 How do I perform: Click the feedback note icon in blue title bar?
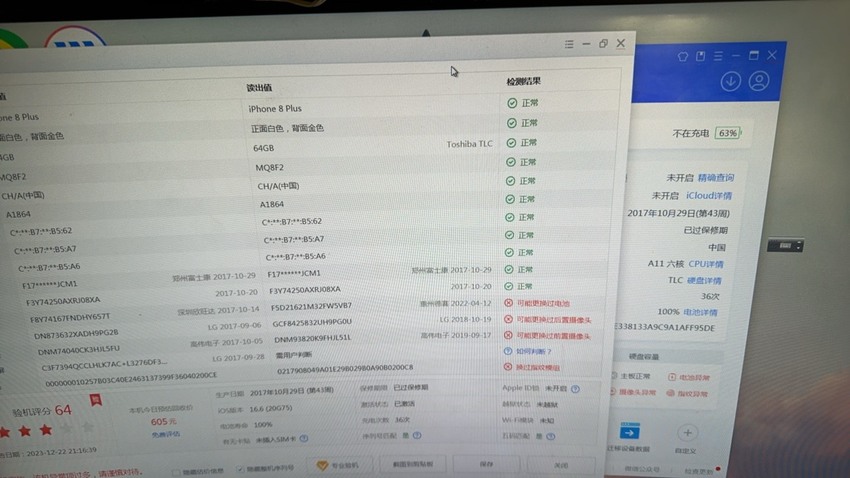click(700, 56)
